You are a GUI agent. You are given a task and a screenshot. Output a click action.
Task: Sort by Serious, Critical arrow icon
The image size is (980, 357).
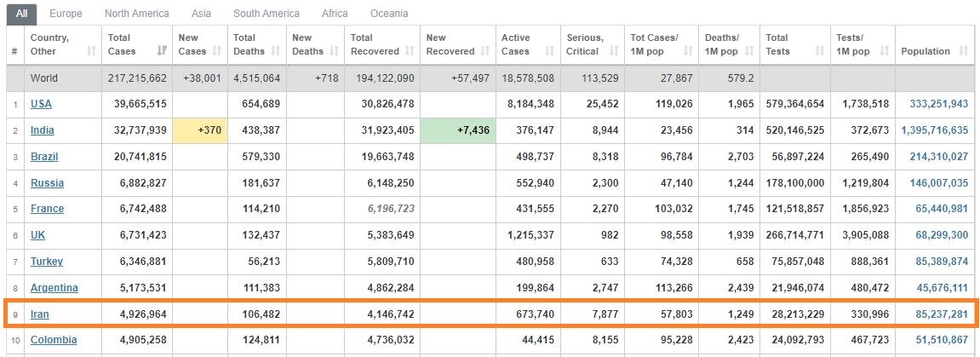click(614, 51)
